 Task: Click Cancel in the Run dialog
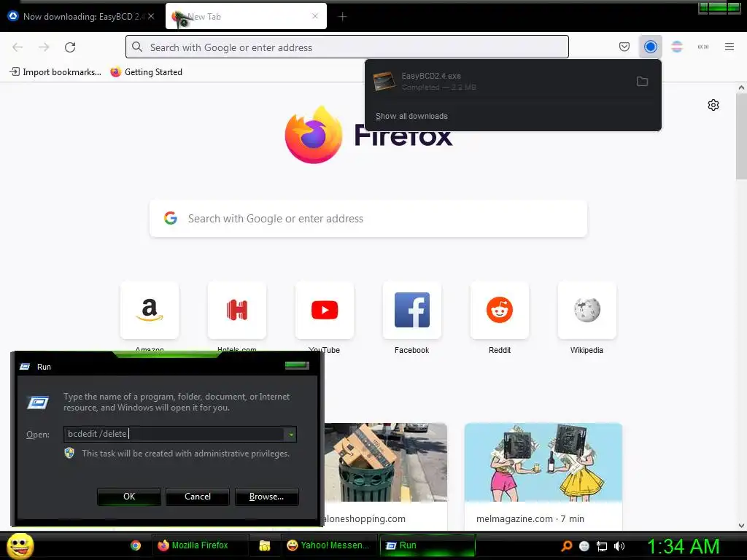pos(198,496)
